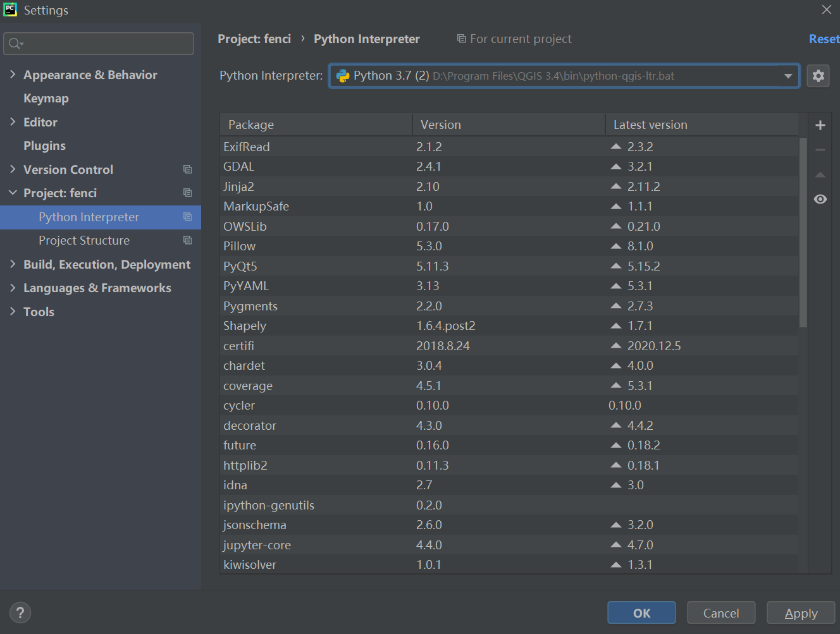Screen dimensions: 840x634
Task: Click the upgrade arrow icon beside the minus icon
Action: click(820, 174)
